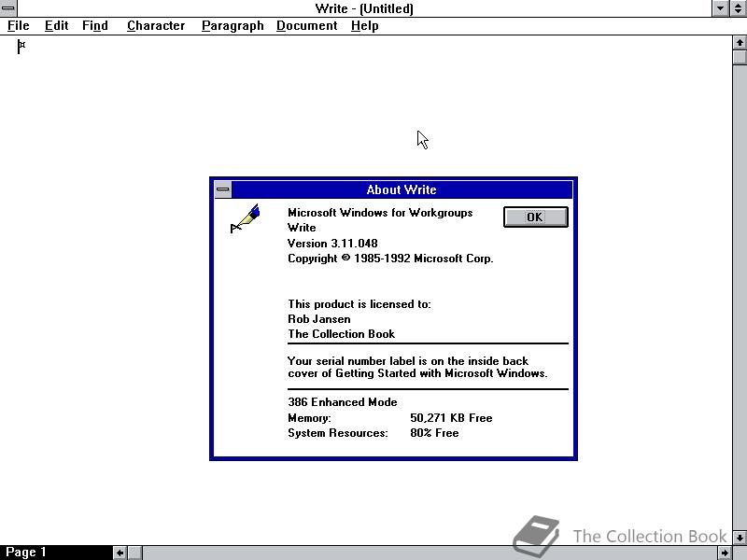Click the Version 3.11.048 text
The width and height of the screenshot is (747, 560).
tap(332, 244)
